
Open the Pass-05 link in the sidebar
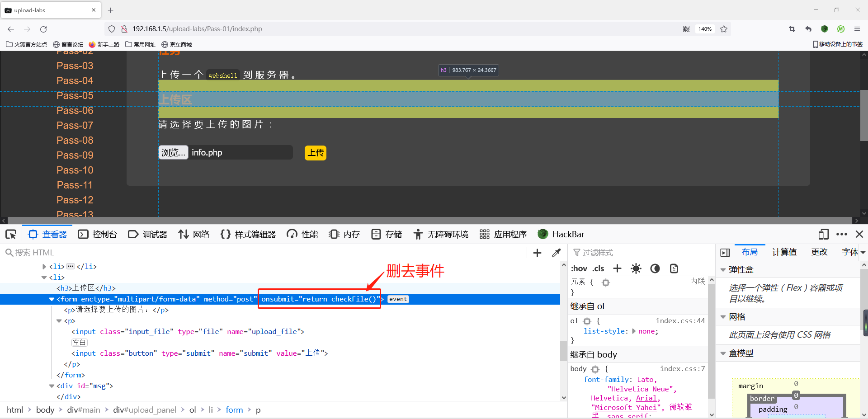(x=75, y=95)
